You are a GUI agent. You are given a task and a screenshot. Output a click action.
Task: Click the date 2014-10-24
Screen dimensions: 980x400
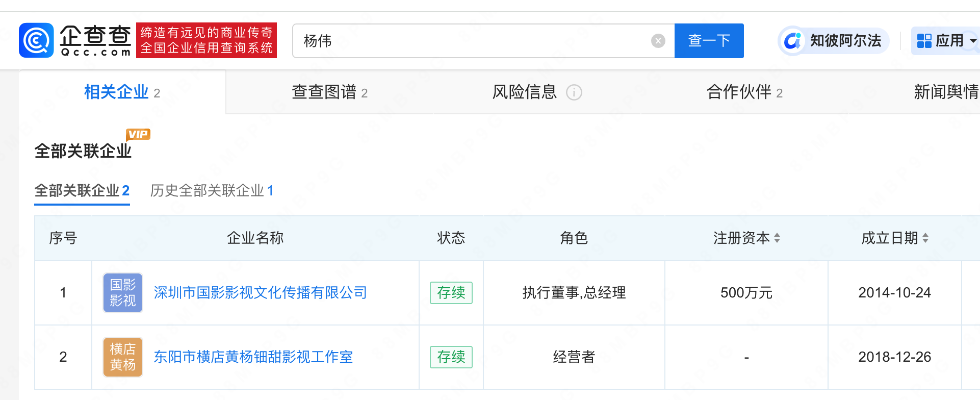click(894, 293)
